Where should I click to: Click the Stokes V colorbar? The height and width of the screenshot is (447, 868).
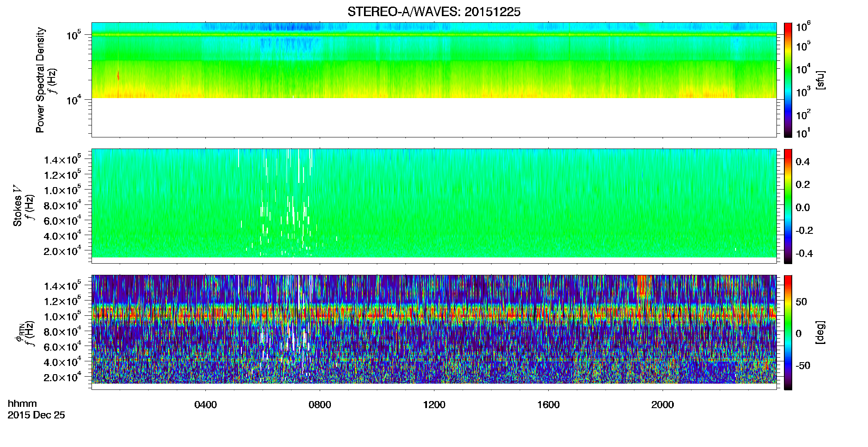tap(788, 206)
